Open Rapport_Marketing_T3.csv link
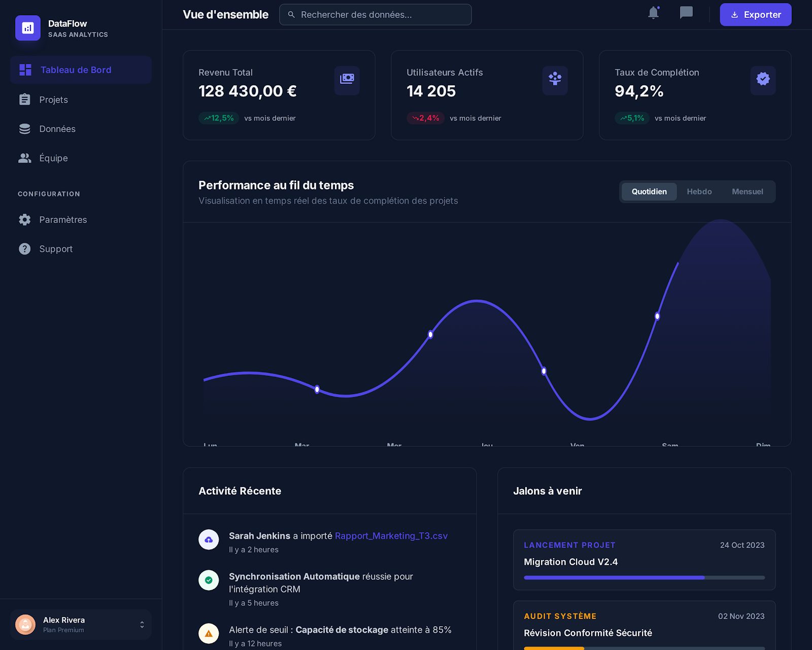 tap(391, 536)
